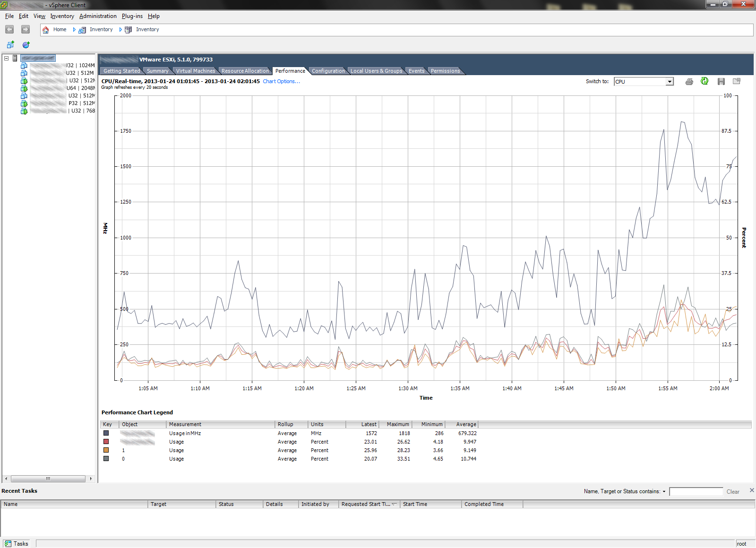Sort recent tasks by Requested Start Time column
The image size is (756, 548).
click(x=369, y=504)
